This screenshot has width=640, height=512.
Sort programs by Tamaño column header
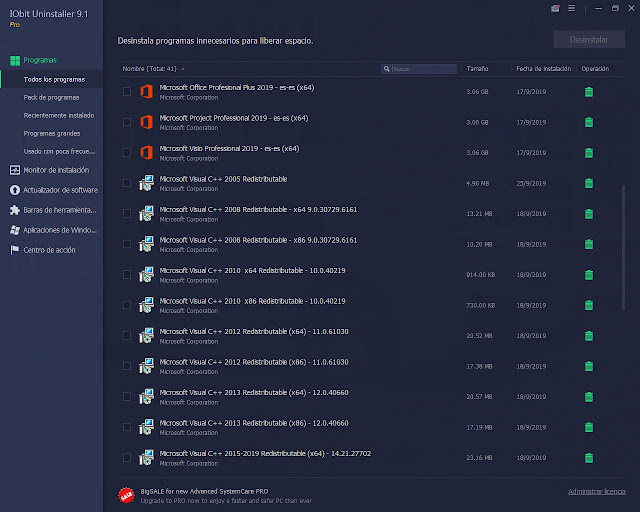click(x=477, y=69)
